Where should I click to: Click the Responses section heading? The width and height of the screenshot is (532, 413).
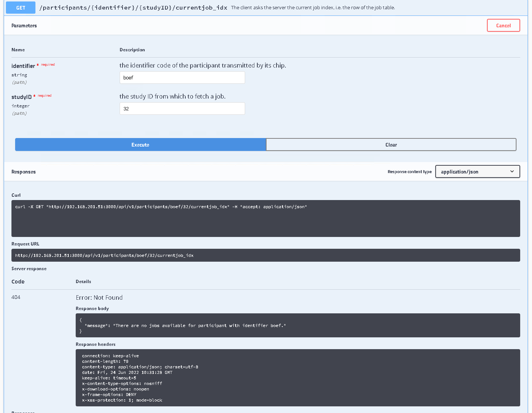23,171
